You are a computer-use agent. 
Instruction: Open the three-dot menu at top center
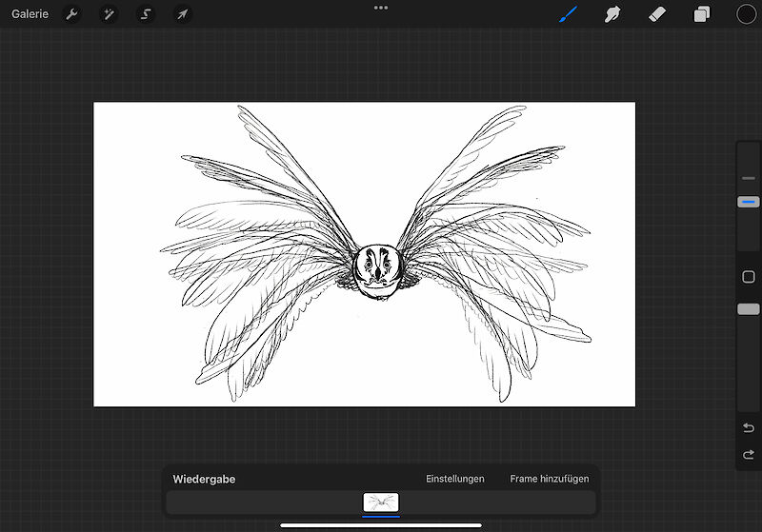381,8
